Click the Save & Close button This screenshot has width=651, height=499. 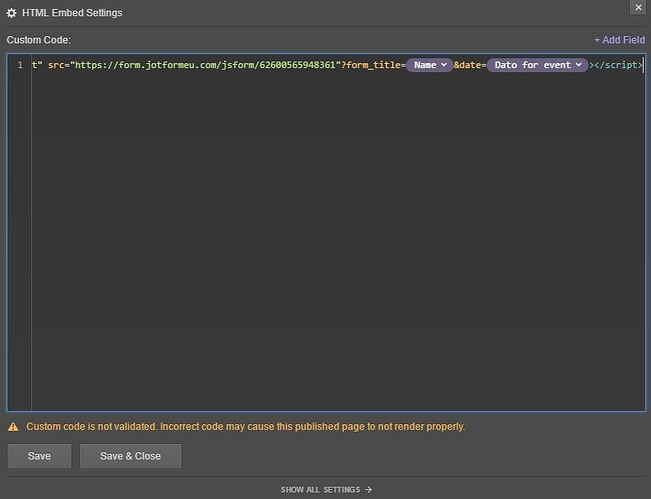[x=130, y=456]
